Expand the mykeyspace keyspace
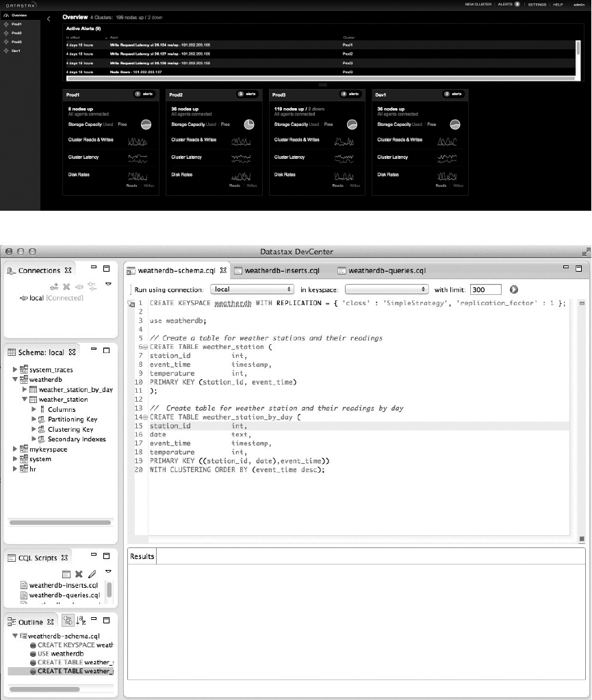Screen dimensions: 592x700 (15, 449)
